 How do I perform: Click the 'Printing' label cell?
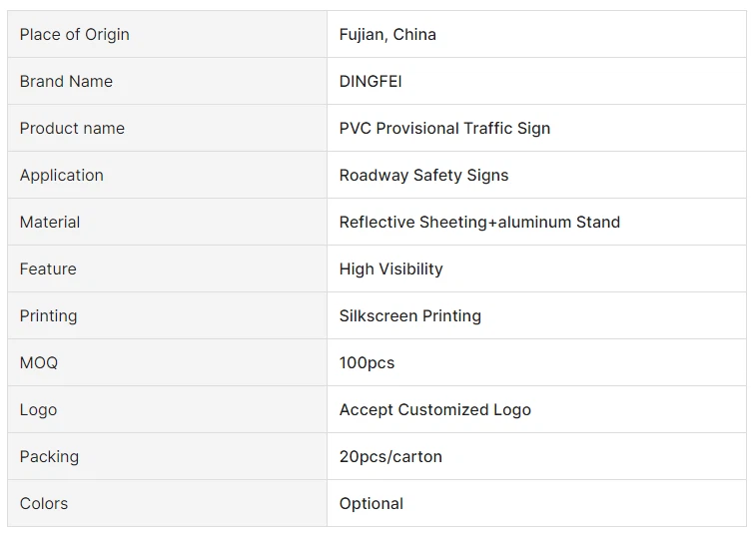click(x=48, y=316)
